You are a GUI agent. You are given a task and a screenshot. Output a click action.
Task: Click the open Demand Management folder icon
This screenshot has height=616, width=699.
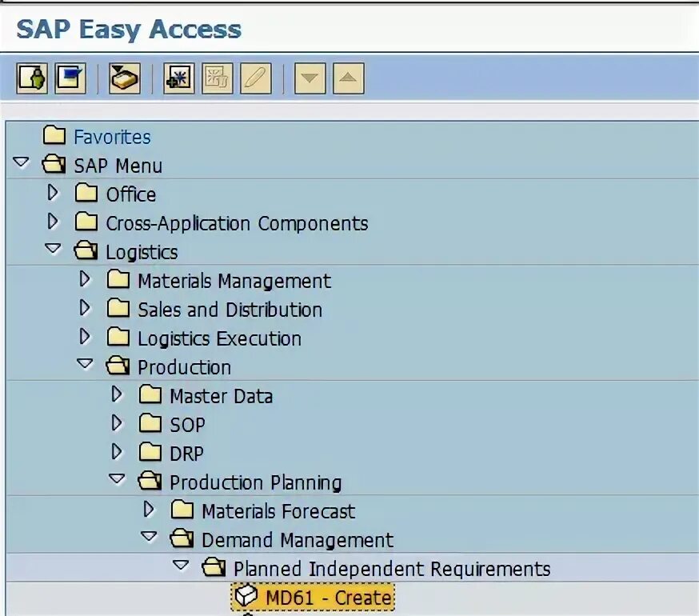pyautogui.click(x=182, y=538)
